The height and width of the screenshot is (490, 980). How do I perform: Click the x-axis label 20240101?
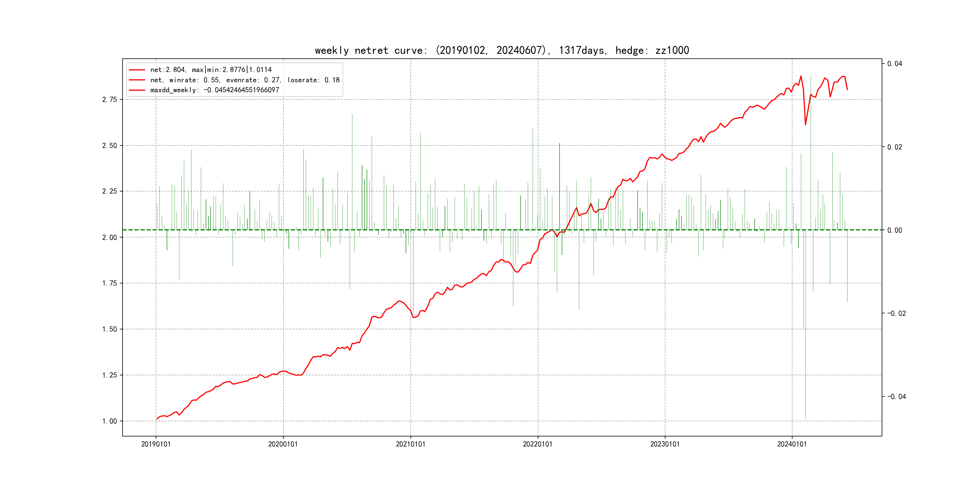792,444
